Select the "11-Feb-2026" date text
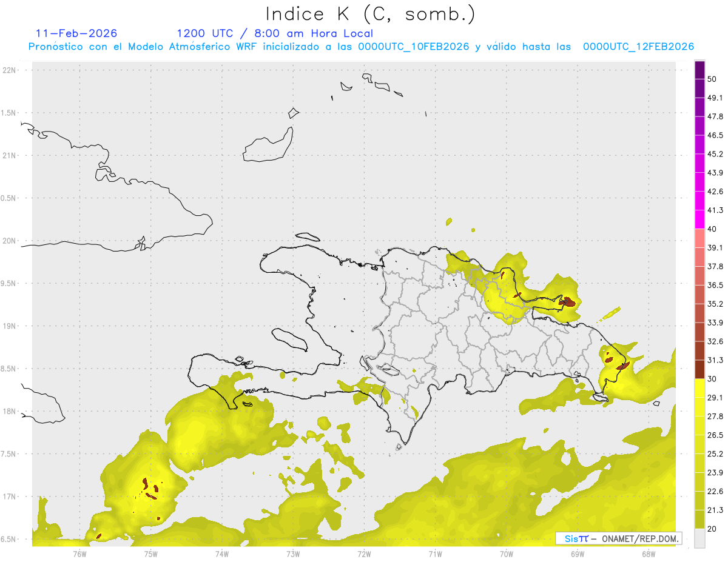 click(x=76, y=33)
